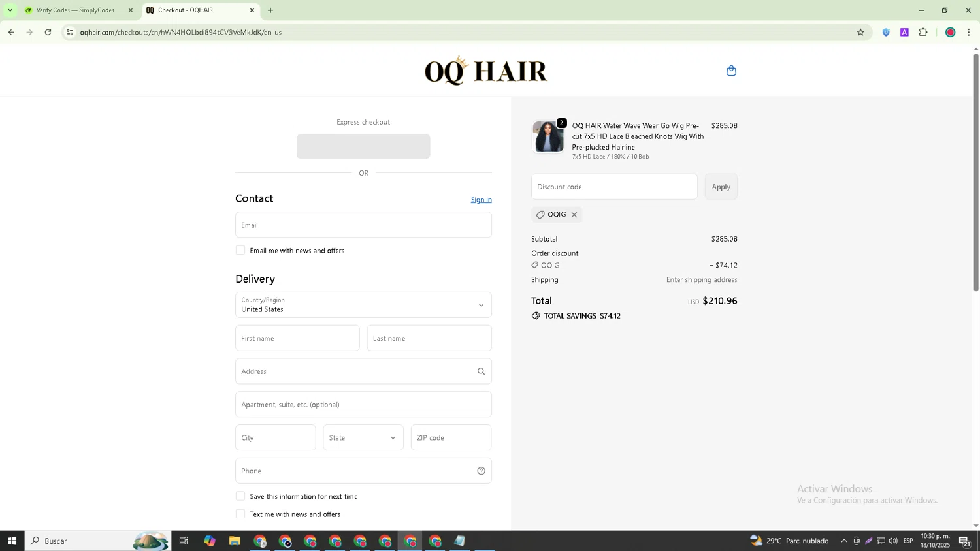
Task: Open the volume control in system tray
Action: [x=893, y=541]
